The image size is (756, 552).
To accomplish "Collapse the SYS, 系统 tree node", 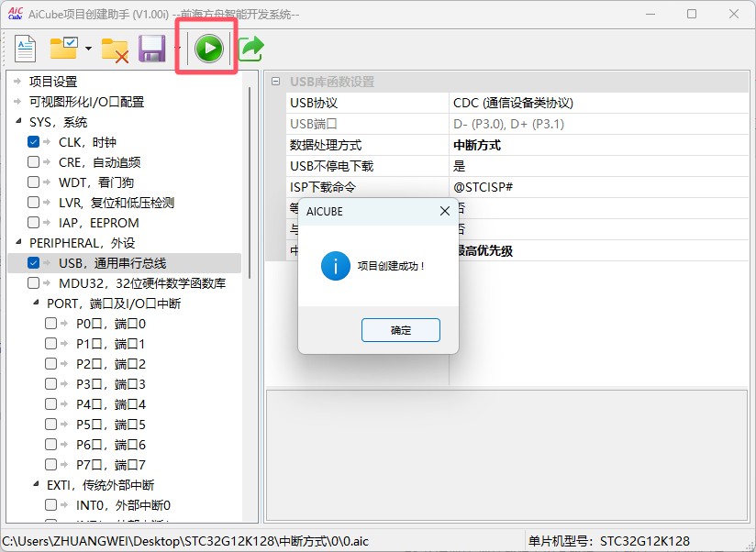I will [x=18, y=121].
